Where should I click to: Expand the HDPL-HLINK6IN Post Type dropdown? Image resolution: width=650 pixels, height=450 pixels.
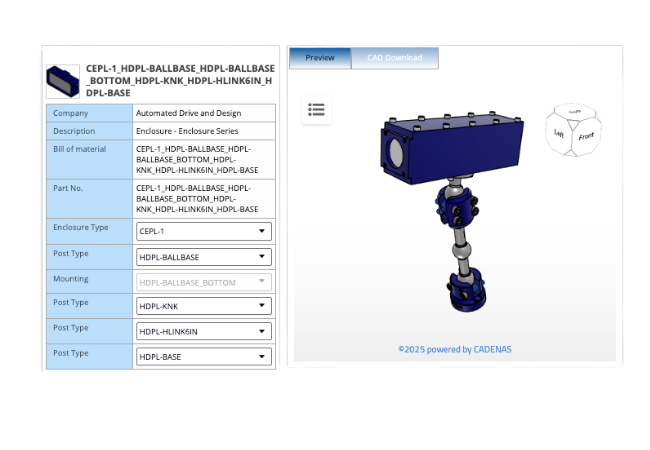coord(203,331)
